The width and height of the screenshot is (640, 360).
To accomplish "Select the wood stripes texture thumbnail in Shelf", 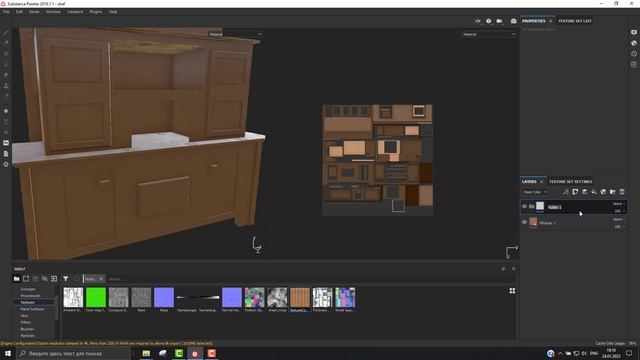I will [300, 298].
